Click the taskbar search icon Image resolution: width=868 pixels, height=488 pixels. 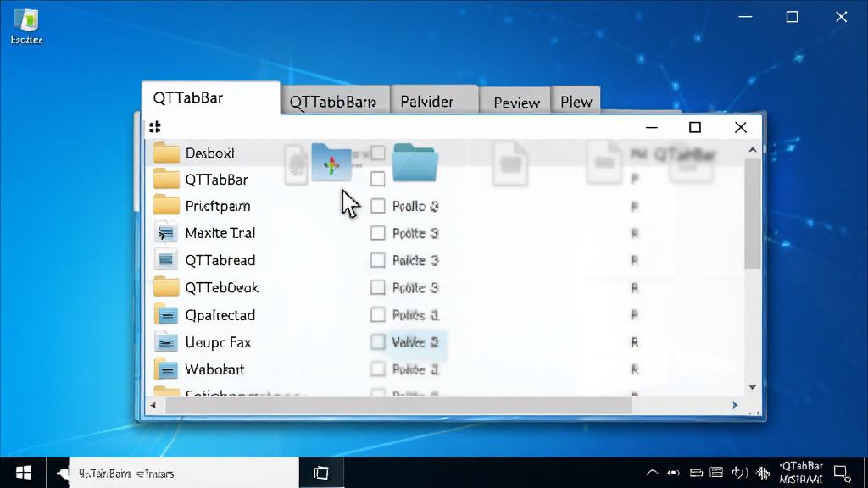pos(63,473)
